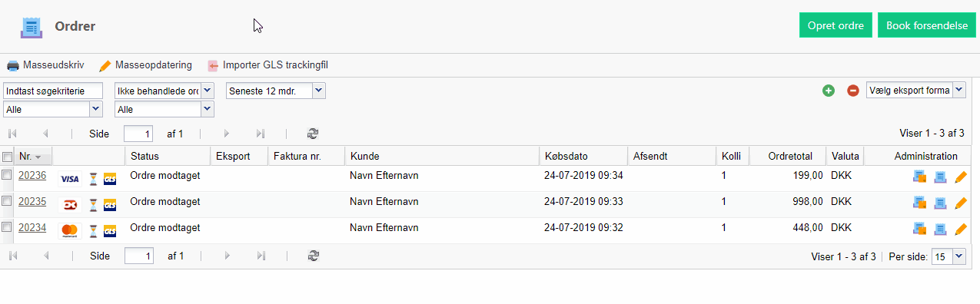Image resolution: width=980 pixels, height=304 pixels.
Task: Click the red minus remove-filter icon
Action: (853, 91)
